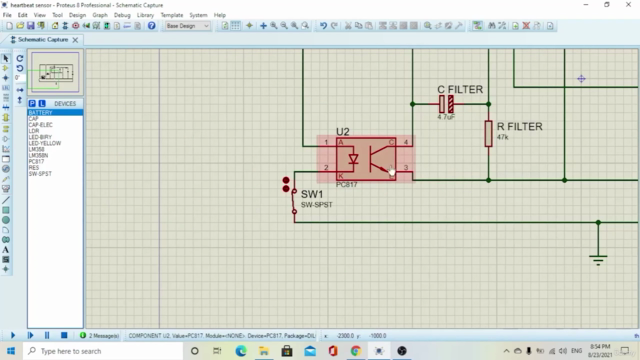Click the Rotate Anti-Clockwise icon
Viewport: 640px width, 360px height.
click(x=20, y=68)
